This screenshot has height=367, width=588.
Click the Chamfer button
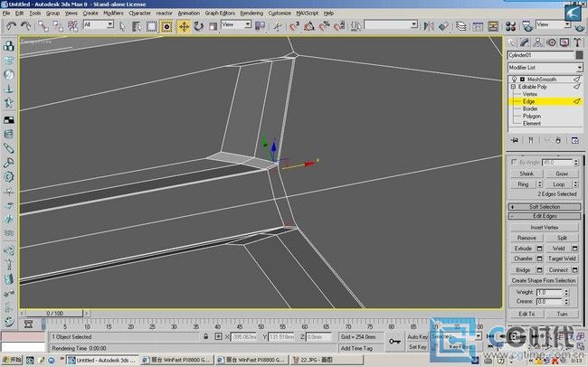[x=523, y=259]
